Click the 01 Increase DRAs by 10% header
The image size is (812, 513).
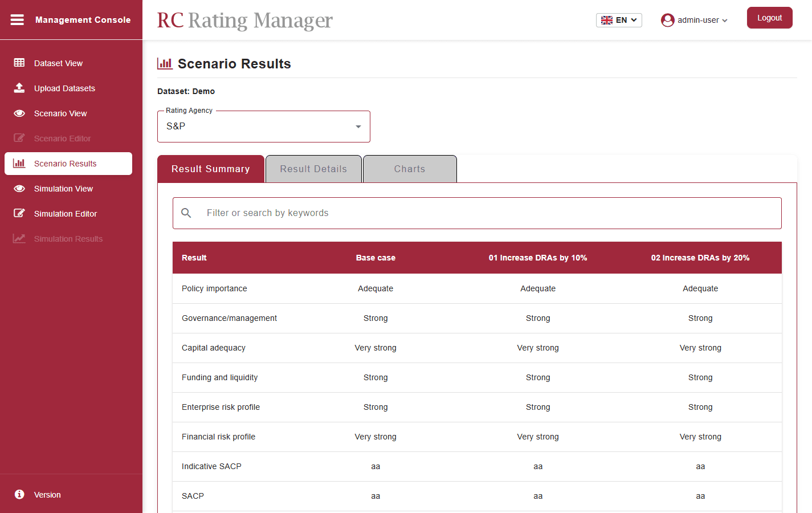(538, 258)
